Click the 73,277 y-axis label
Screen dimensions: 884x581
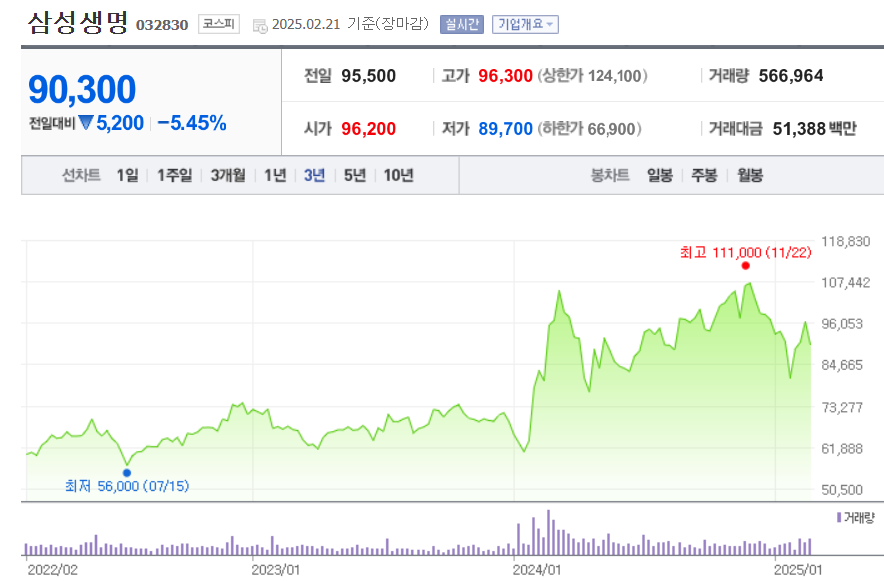(x=842, y=407)
